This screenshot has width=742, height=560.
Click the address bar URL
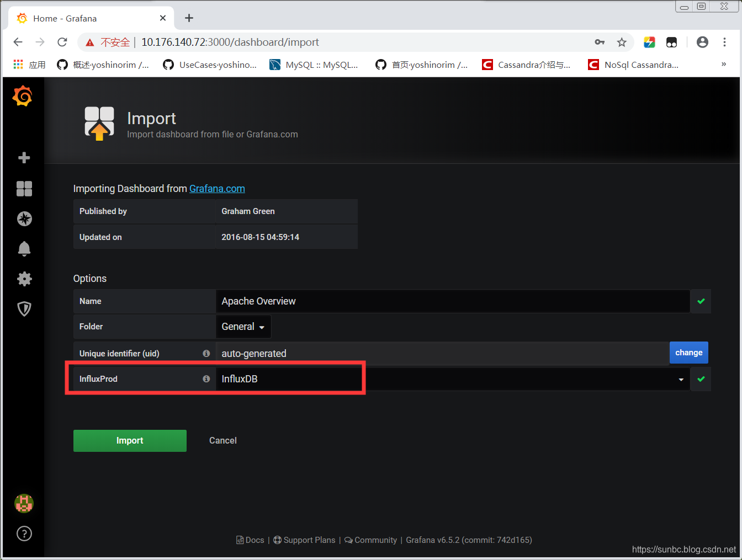tap(230, 42)
